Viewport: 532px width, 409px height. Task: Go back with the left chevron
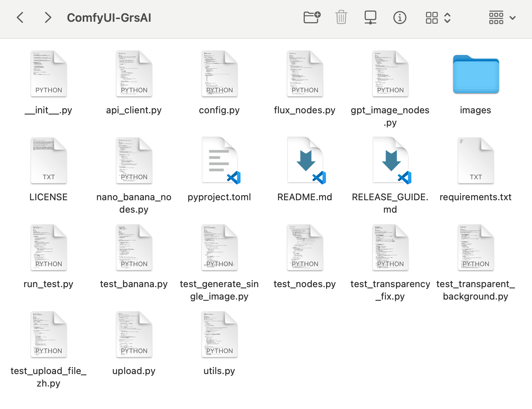[x=20, y=17]
